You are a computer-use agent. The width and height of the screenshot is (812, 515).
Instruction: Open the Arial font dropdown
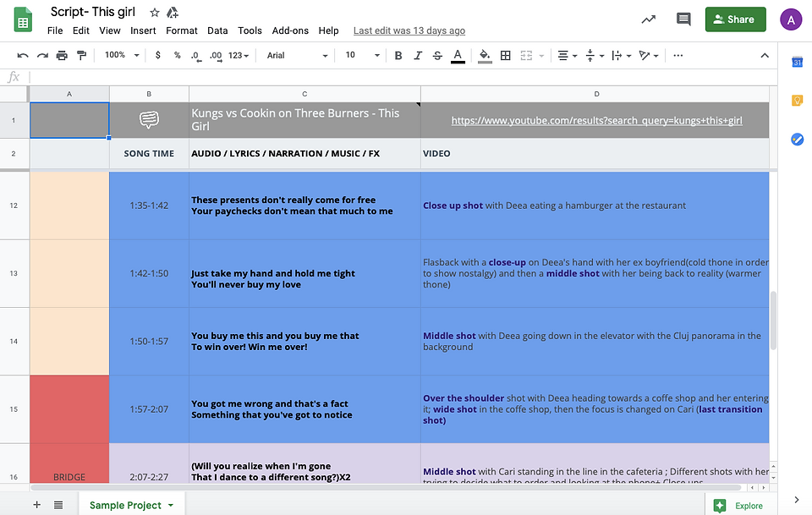point(297,55)
